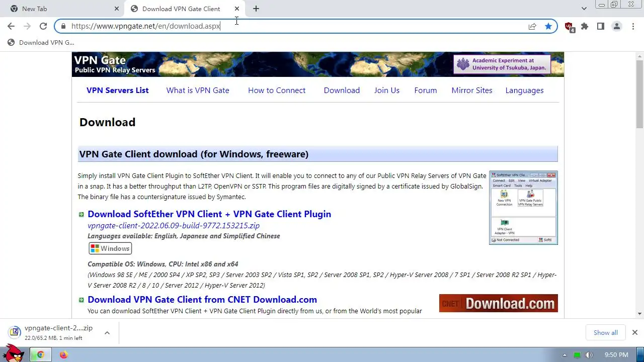Reload the page with the refresh icon
Viewport: 644px width, 362px height.
point(43,26)
